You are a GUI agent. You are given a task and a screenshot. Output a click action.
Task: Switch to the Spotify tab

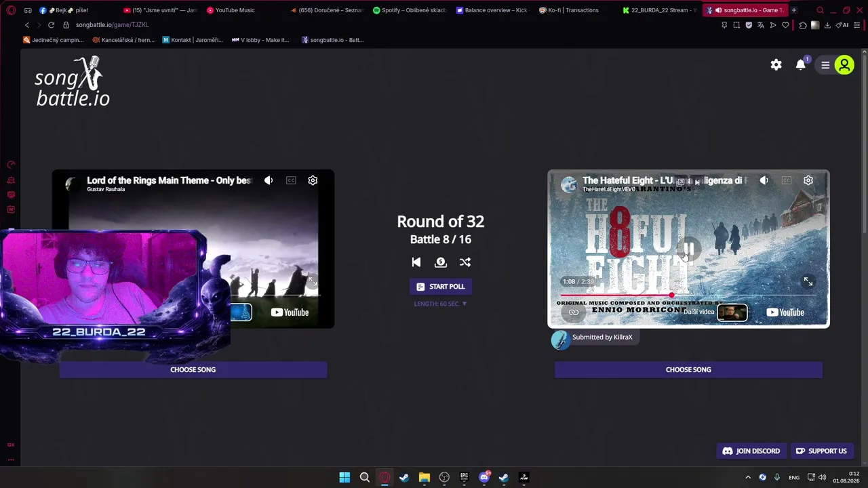pos(410,10)
